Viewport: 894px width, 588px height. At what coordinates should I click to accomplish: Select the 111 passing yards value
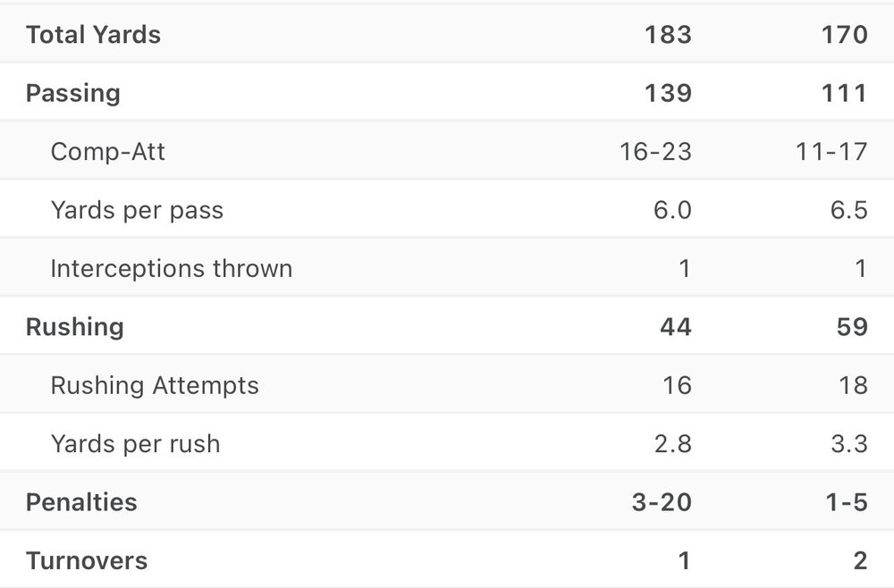(x=843, y=93)
